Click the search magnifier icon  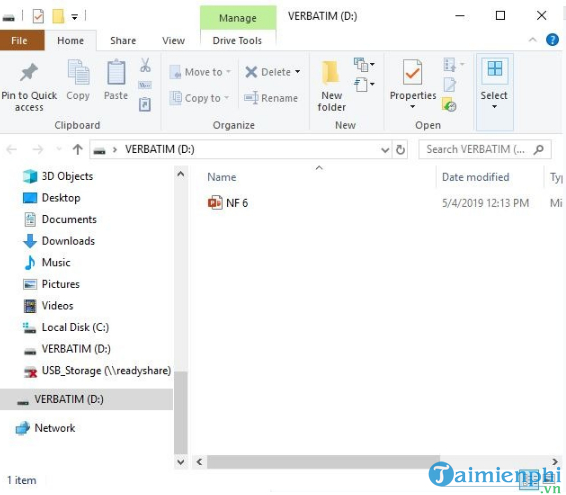539,149
